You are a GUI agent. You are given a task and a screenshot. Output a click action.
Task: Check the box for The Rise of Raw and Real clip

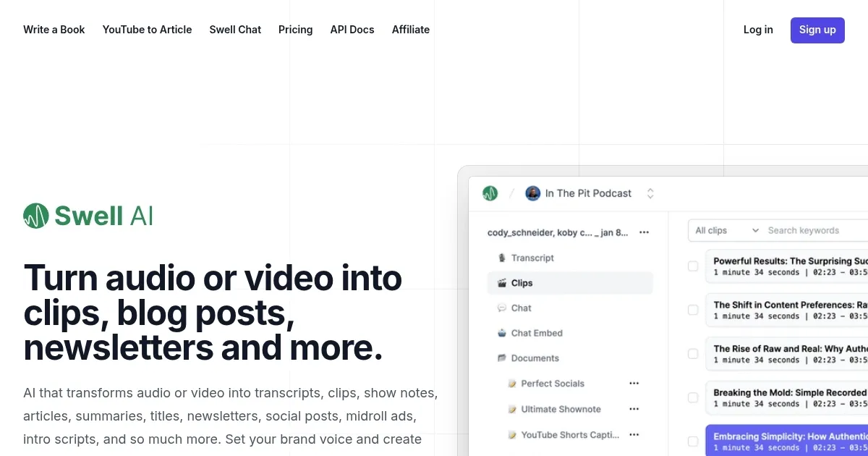tap(693, 354)
